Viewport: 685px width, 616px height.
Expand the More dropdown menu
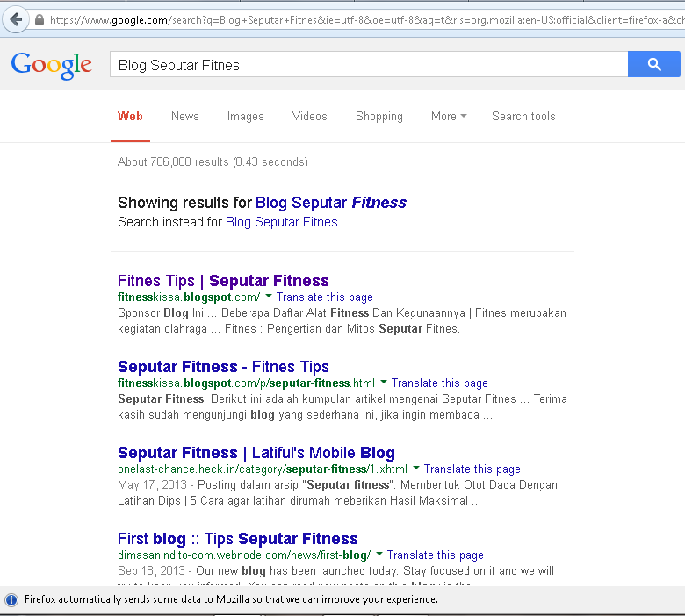[x=449, y=117]
